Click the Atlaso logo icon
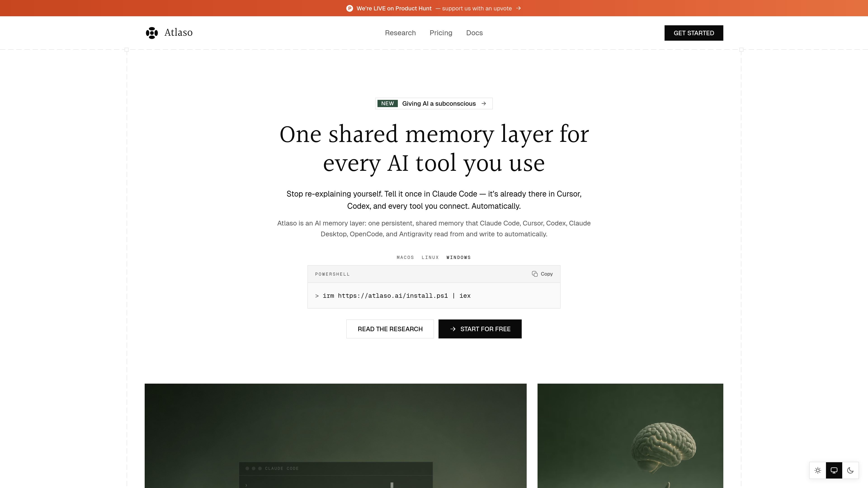 (x=152, y=33)
